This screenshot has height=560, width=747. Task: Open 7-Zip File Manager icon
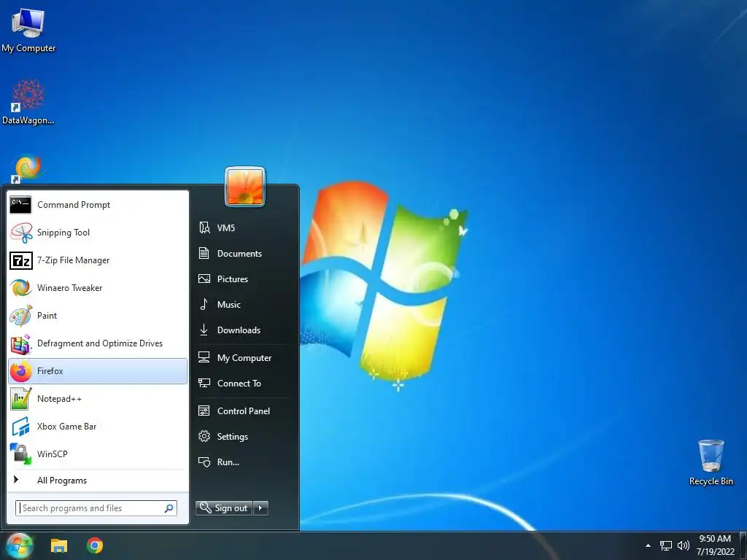(21, 260)
